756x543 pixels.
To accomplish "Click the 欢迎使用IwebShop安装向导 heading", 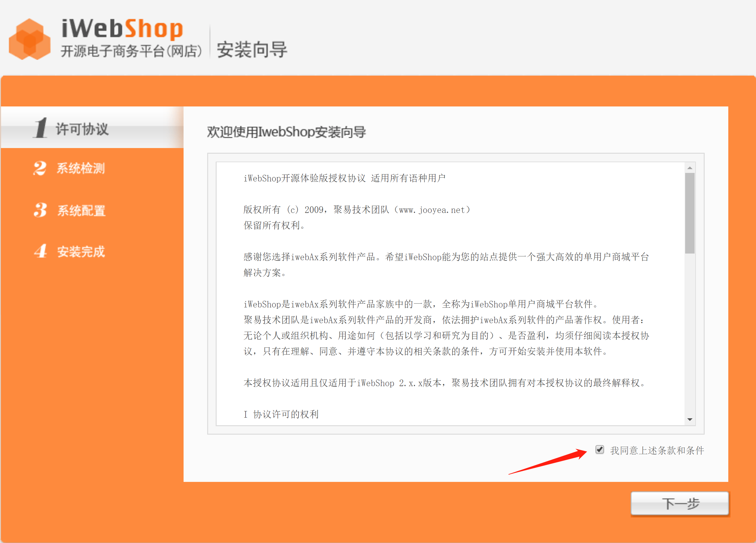I will click(286, 132).
